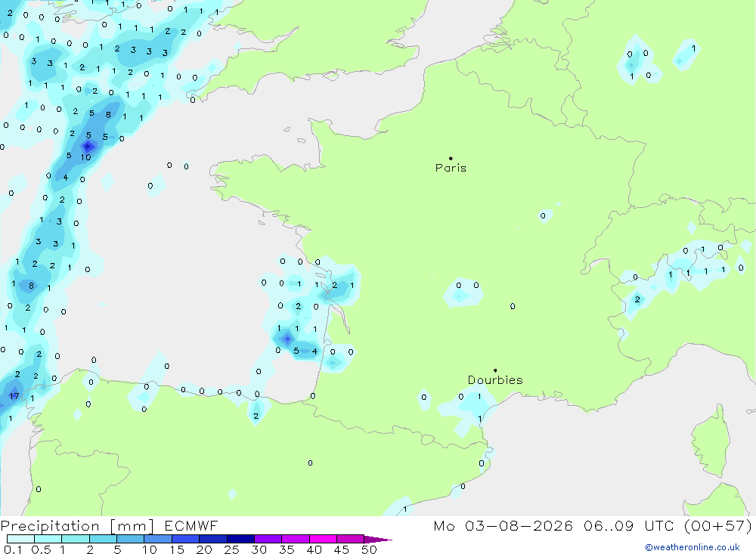Viewport: 756px width, 554px height.
Task: Pick the 15–20 mm legend swatch
Action: point(186,539)
